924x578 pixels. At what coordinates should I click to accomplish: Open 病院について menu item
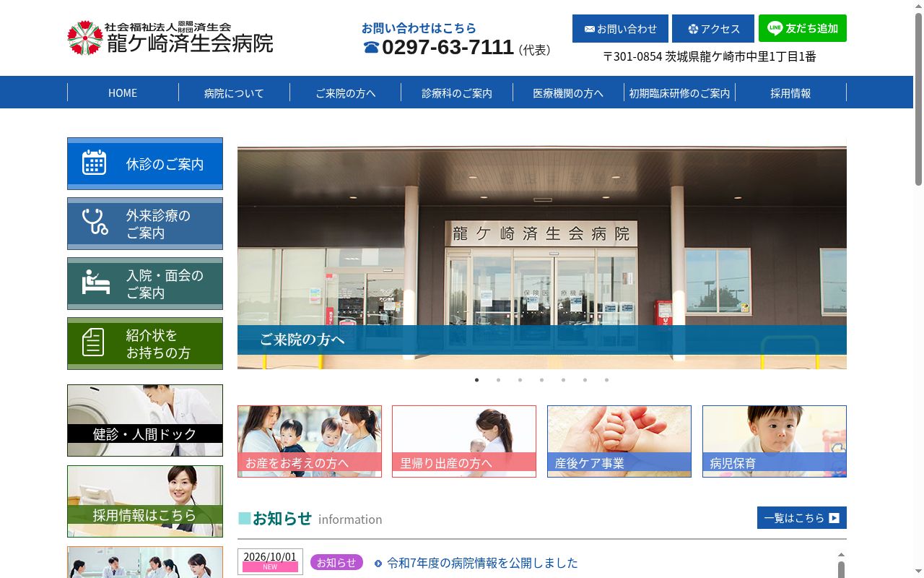pos(234,92)
